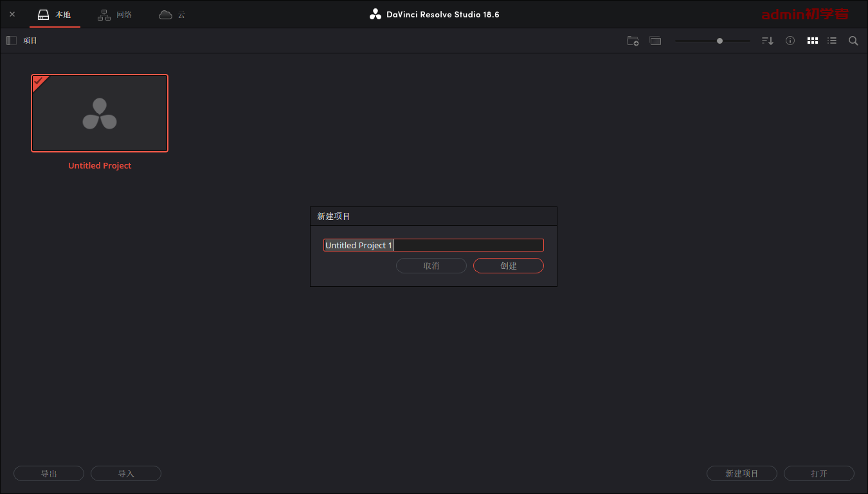Click the Untitled Project name label

click(x=100, y=165)
